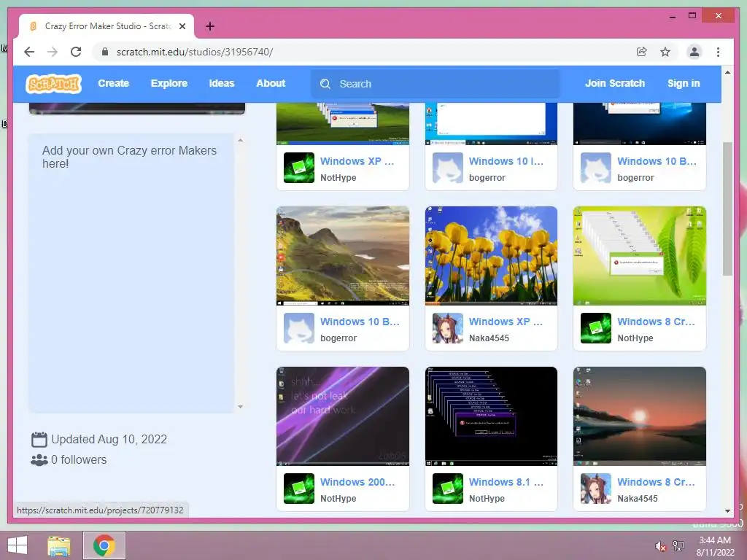Click NotHype avatar on Windows 8 Cr... project
The height and width of the screenshot is (560, 747).
pos(595,328)
